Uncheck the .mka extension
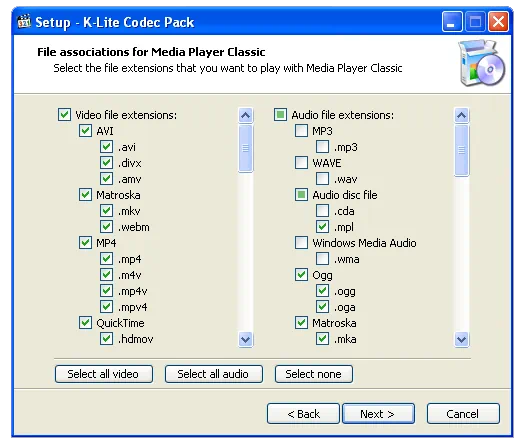Viewport: 522px width, 444px height. (322, 339)
